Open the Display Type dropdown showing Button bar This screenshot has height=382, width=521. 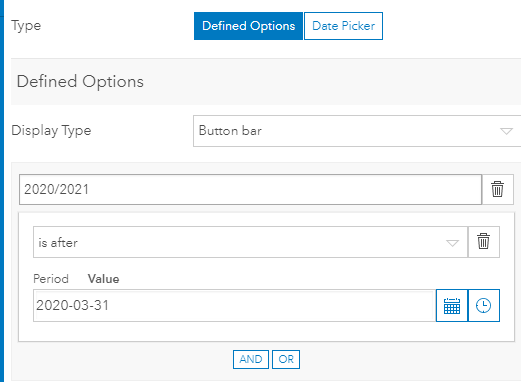pyautogui.click(x=357, y=131)
